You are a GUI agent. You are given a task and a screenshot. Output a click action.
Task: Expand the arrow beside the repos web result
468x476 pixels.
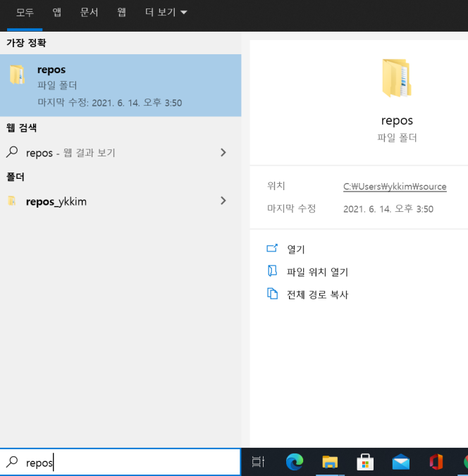pyautogui.click(x=223, y=153)
